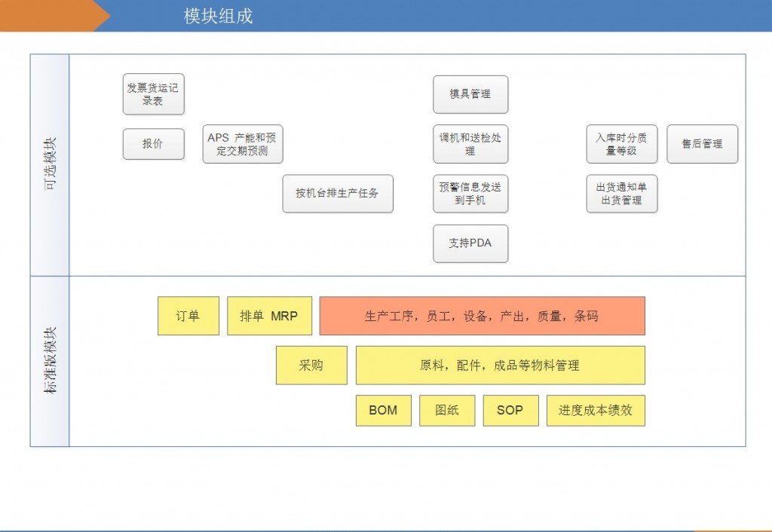Select the 模具管理 module box
The height and width of the screenshot is (532, 772).
click(x=470, y=93)
